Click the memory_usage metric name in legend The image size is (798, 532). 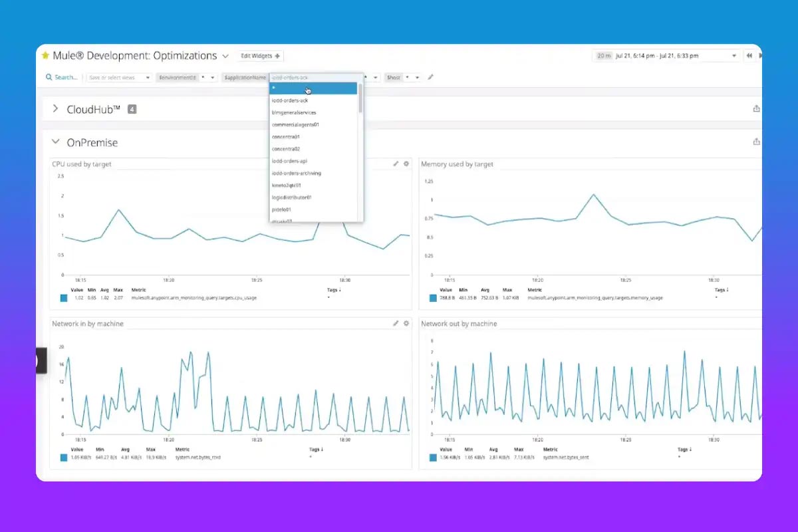tap(595, 298)
